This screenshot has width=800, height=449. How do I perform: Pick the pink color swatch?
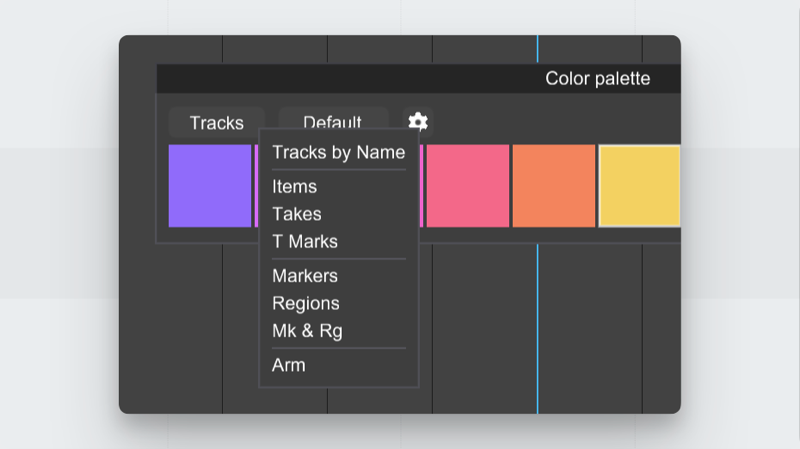click(468, 186)
